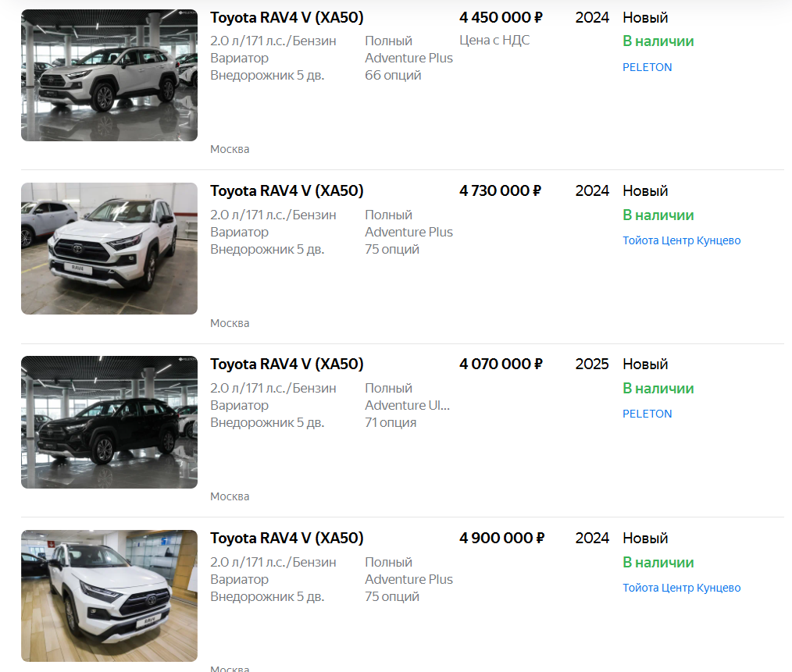Open the Toyota RAV4 title priced 4 450 000 ₽
Viewport: 792px width, 672px height.
click(x=287, y=18)
